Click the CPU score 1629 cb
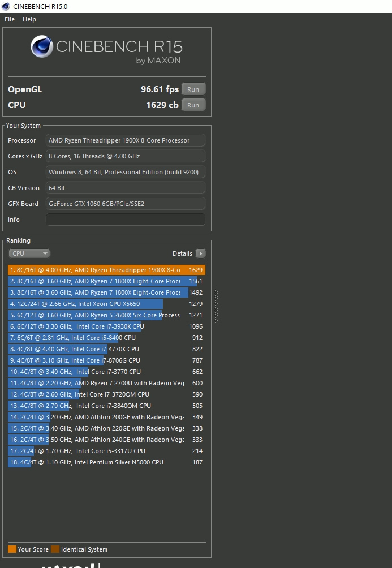The height and width of the screenshot is (568, 392). tap(162, 105)
